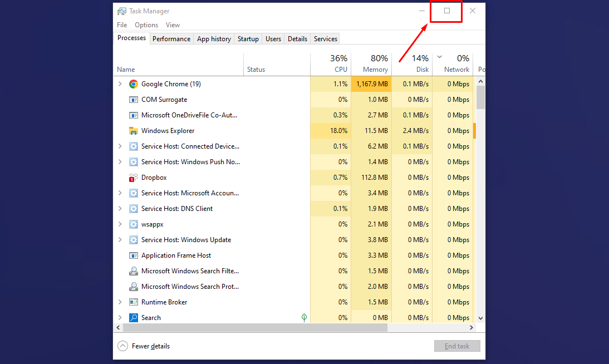Open the View menu
This screenshot has width=609, height=364.
(x=173, y=25)
